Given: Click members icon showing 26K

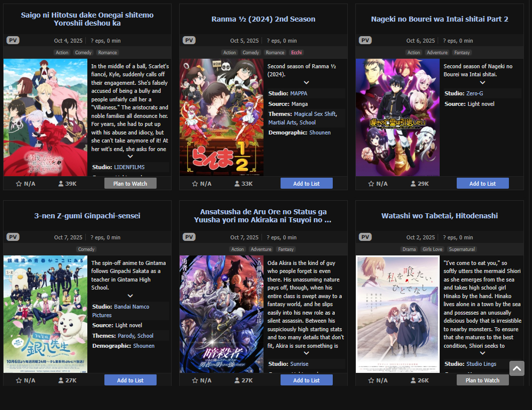Looking at the screenshot, I should click(x=413, y=380).
